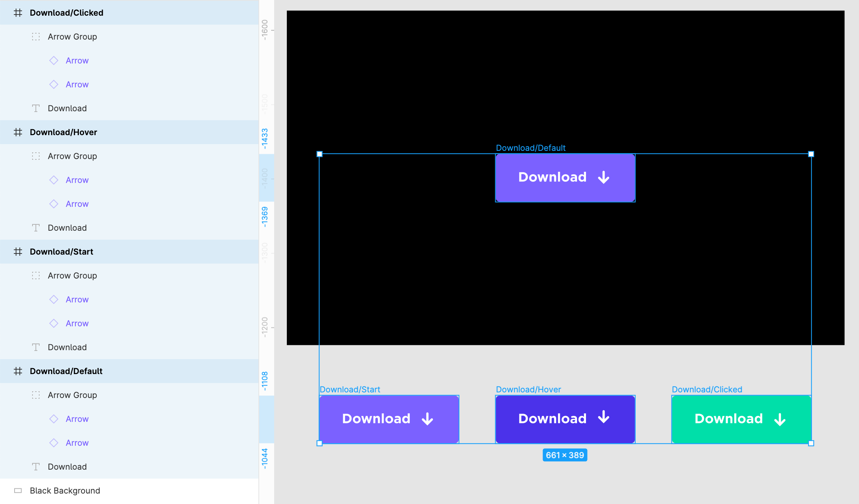The height and width of the screenshot is (504, 859).
Task: Click Download/Default frame label on canvas
Action: (x=530, y=148)
